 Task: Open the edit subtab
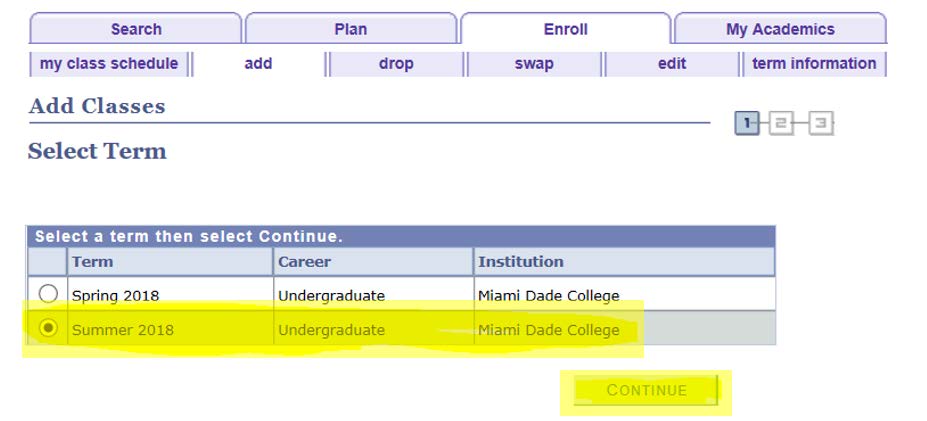point(672,64)
